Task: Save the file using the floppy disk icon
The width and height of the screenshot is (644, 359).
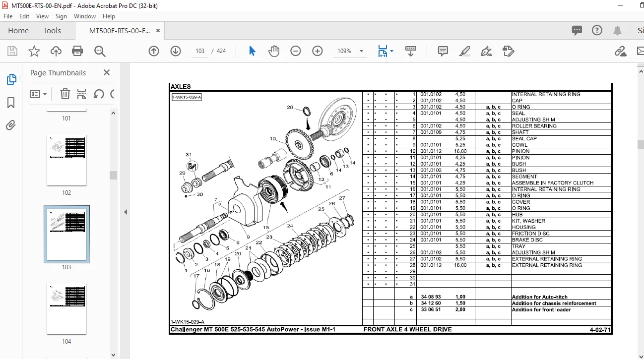Action: (12, 51)
